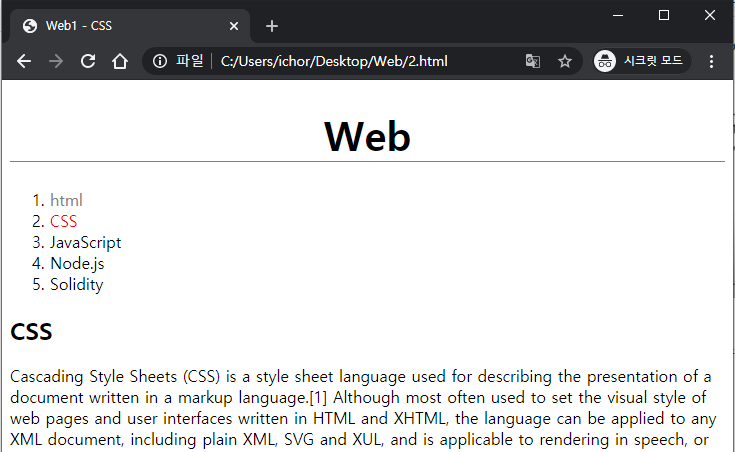This screenshot has width=735, height=452.
Task: Open the Solidity link
Action: pyautogui.click(x=76, y=284)
